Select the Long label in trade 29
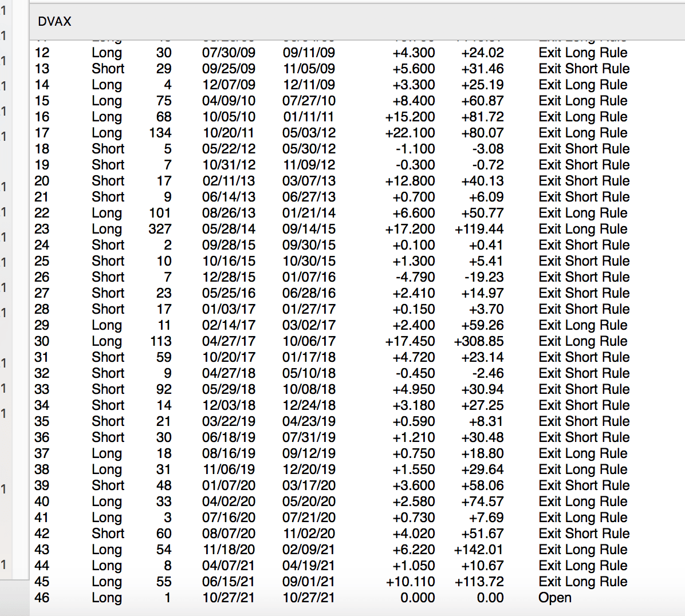Image resolution: width=685 pixels, height=616 pixels. (107, 326)
